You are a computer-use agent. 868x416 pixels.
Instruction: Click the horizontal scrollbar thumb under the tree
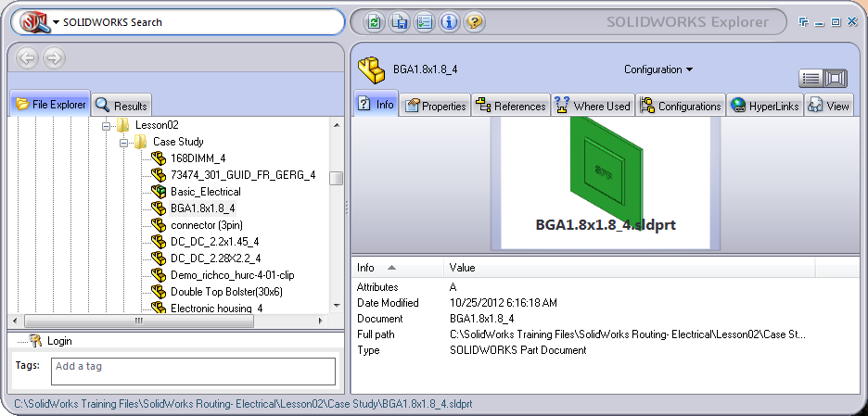click(139, 321)
